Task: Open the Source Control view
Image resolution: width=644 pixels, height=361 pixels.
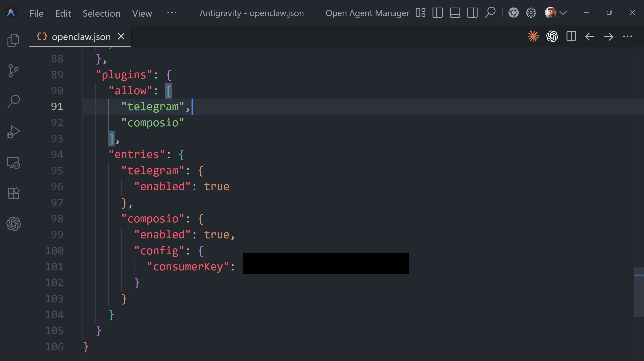Action: pyautogui.click(x=13, y=71)
